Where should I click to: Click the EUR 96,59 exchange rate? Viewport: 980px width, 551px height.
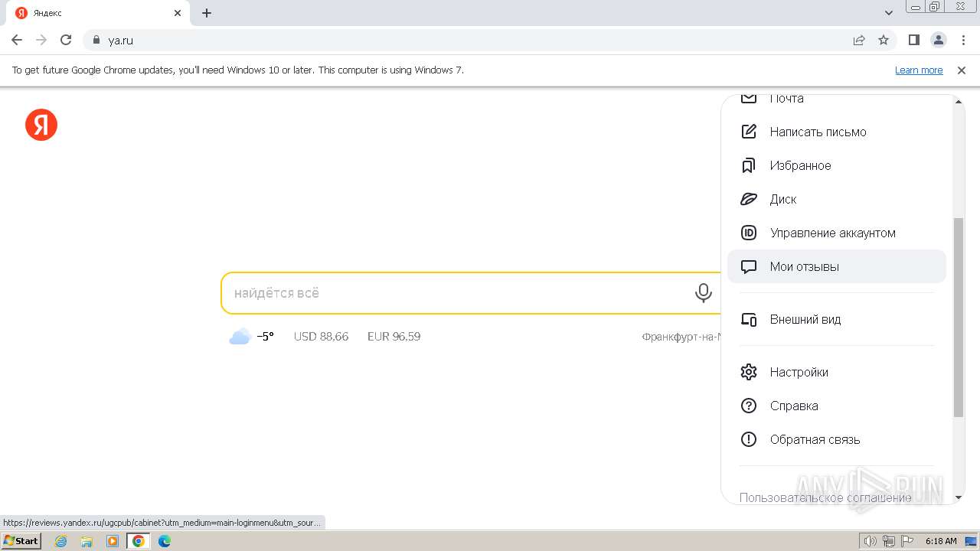click(394, 337)
